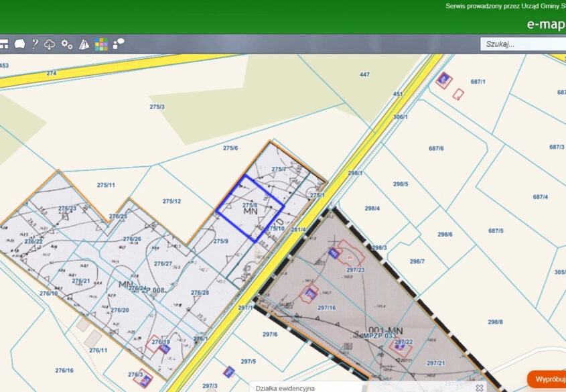Click the orange Wypróbuj button
The height and width of the screenshot is (392, 566).
(548, 379)
